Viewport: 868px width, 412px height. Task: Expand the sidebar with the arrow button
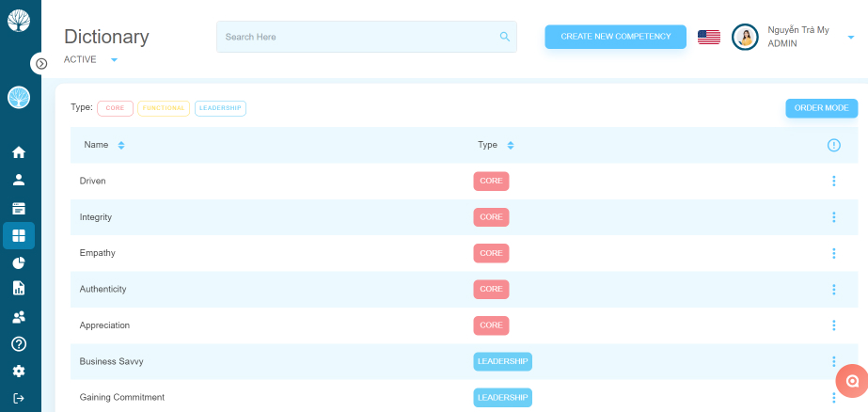[x=41, y=64]
